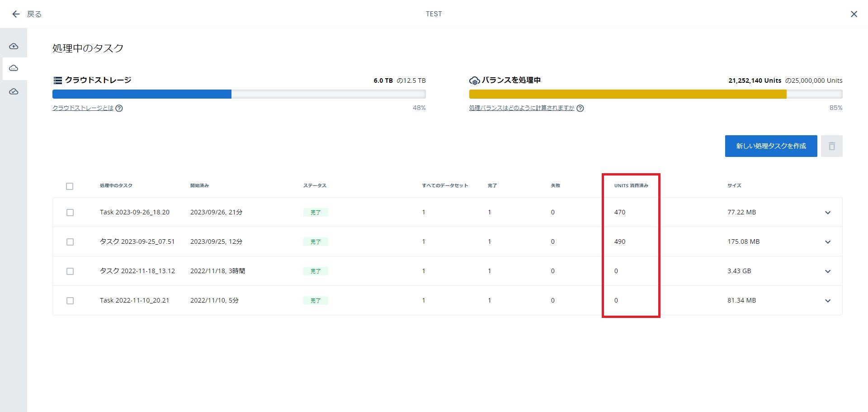
Task: Click the 完了 status badge of タスク 2023-09-25_07.51
Action: point(316,242)
